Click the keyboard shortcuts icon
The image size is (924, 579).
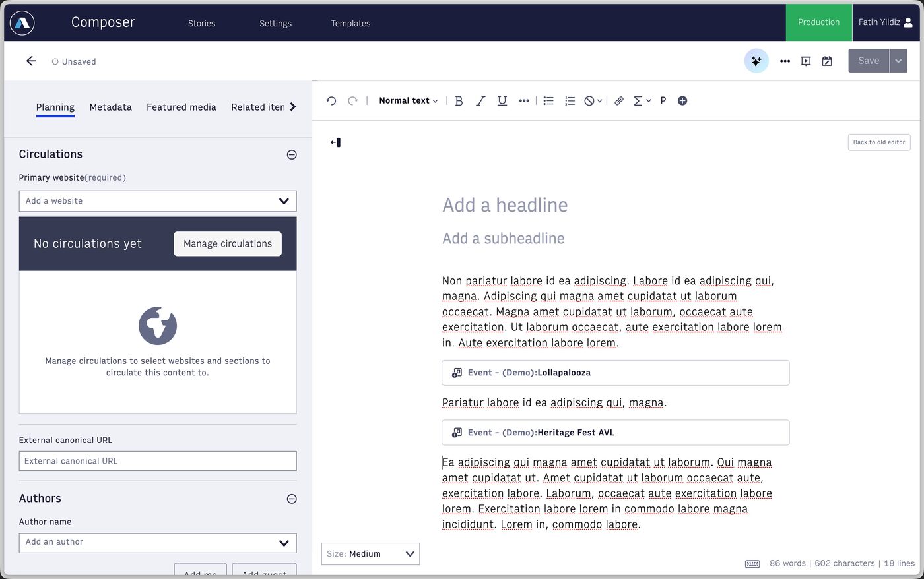click(752, 564)
